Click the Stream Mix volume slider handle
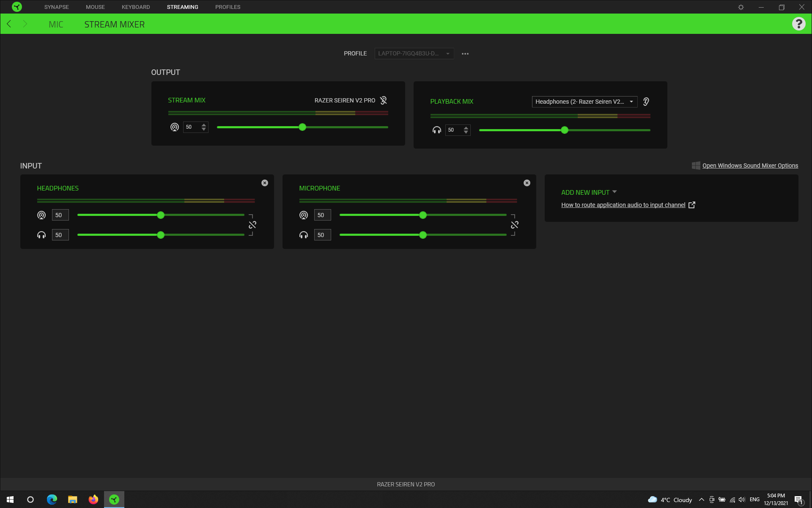The width and height of the screenshot is (812, 508). coord(302,127)
